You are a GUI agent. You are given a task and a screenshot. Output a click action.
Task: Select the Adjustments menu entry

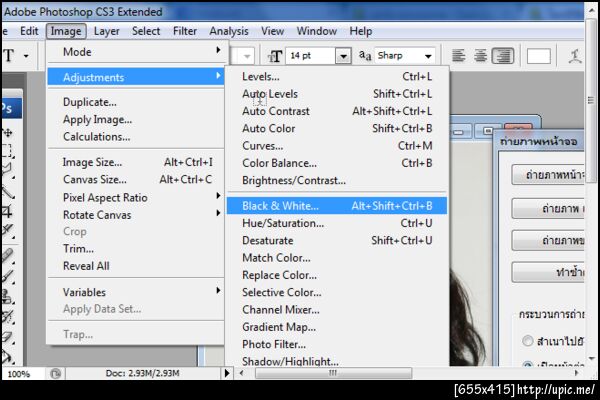[135, 77]
